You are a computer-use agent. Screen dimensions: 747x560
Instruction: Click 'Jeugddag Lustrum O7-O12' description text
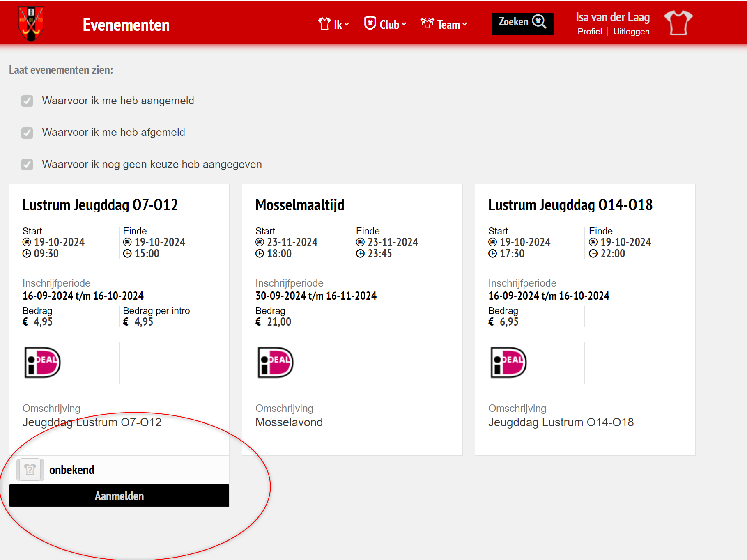(x=92, y=422)
